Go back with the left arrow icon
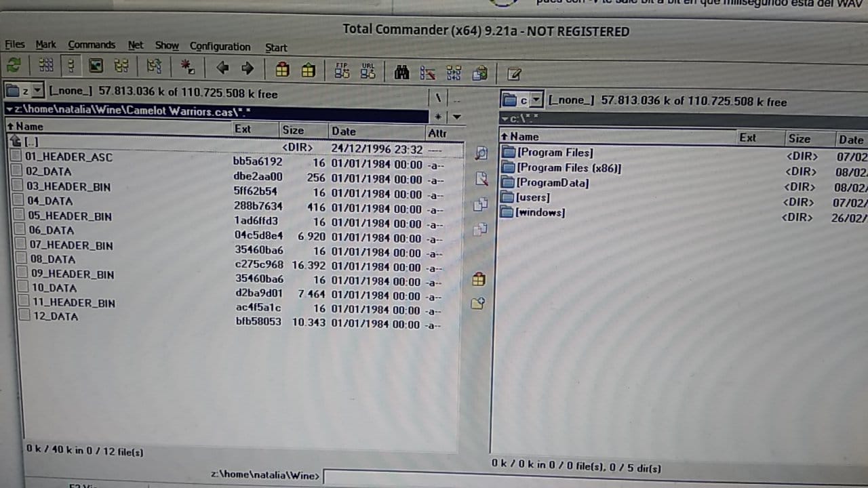The height and width of the screenshot is (488, 868). (x=222, y=68)
